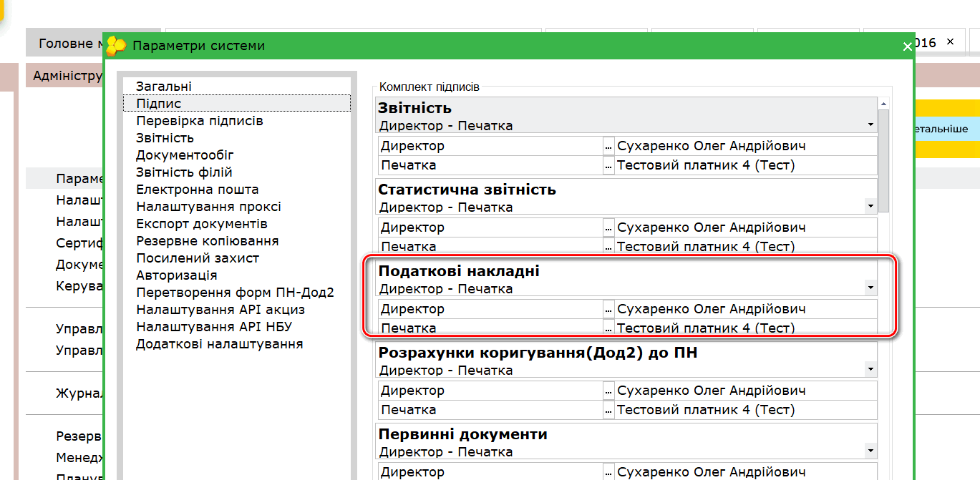Click the honeycomb icon in dialog title
The width and height of the screenshot is (980, 480).
point(116,46)
